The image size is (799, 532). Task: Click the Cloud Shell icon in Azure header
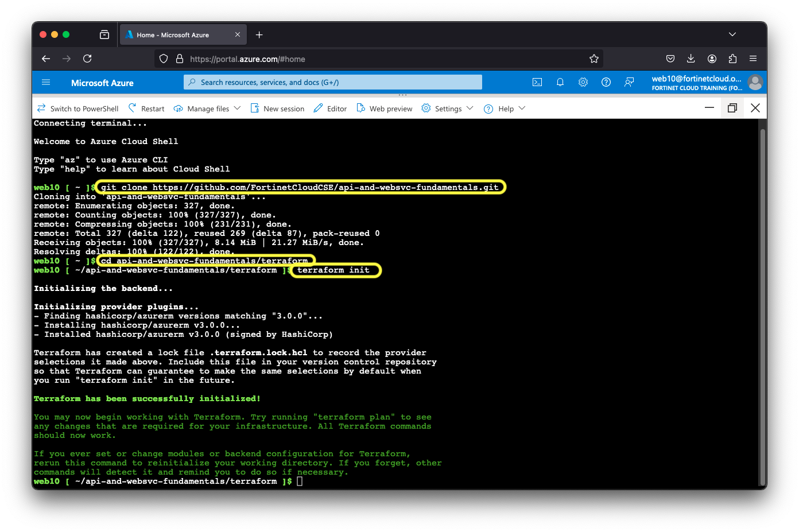point(537,83)
